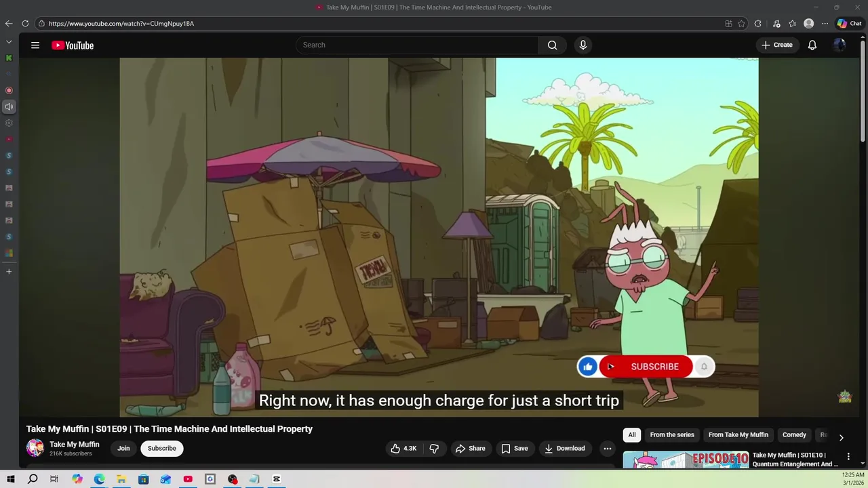
Task: Open options menu for Episode 10 suggestion
Action: [848, 457]
